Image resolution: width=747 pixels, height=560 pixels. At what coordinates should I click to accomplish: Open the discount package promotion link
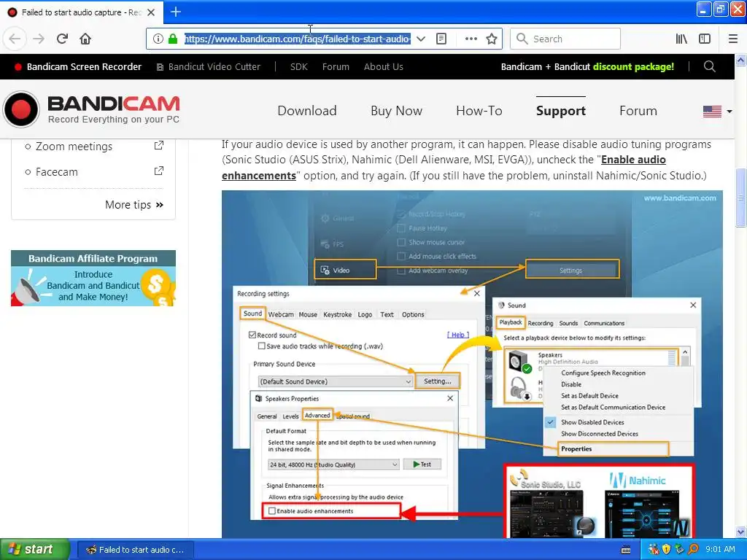click(587, 66)
